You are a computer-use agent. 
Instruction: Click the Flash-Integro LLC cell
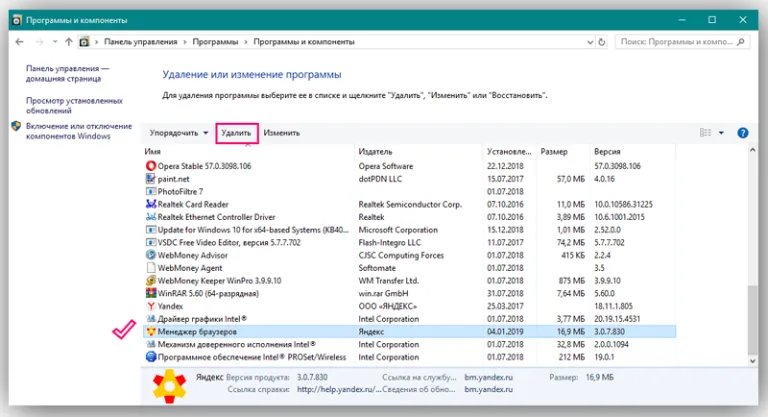[x=389, y=242]
